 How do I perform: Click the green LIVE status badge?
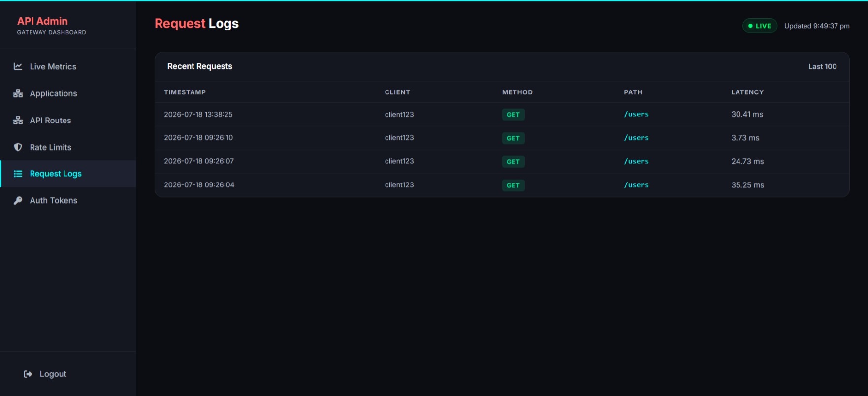pyautogui.click(x=760, y=26)
